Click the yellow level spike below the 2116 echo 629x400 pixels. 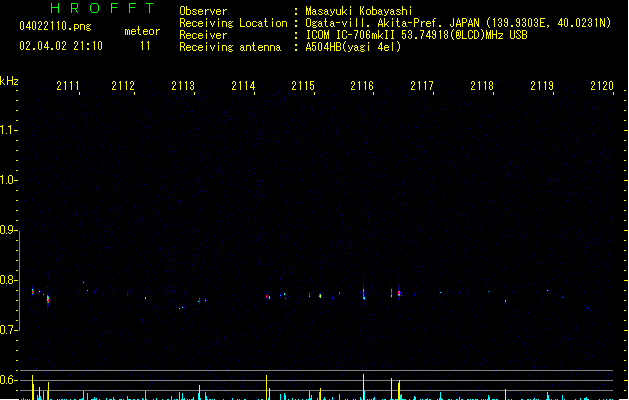tap(364, 387)
